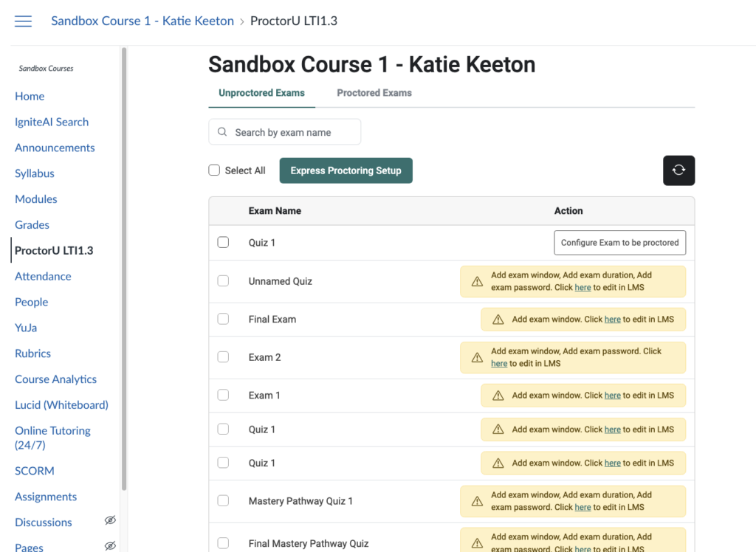The width and height of the screenshot is (756, 552).
Task: Check the Unnamed Quiz checkbox
Action: pos(223,280)
